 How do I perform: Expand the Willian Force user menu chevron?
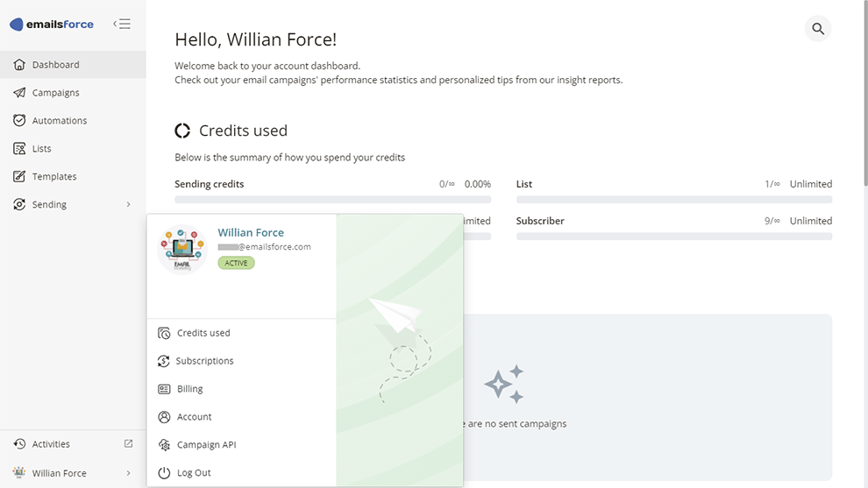(x=128, y=473)
